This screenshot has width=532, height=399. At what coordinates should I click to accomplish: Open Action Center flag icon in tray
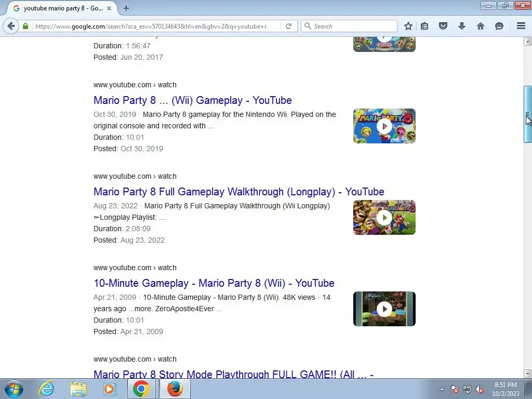click(455, 389)
